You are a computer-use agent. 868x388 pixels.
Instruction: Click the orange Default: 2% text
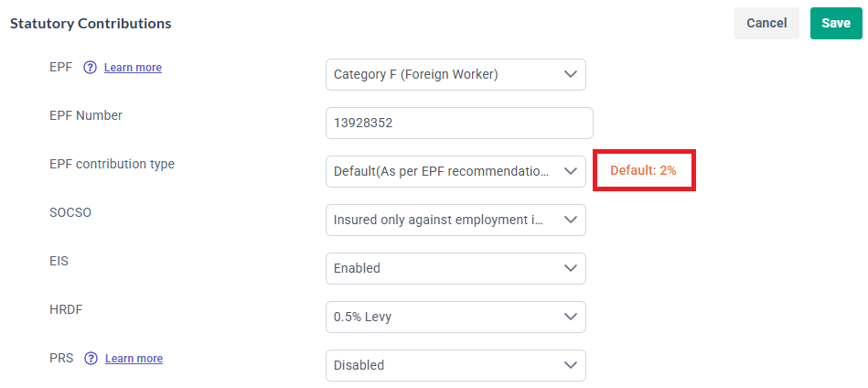tap(643, 171)
